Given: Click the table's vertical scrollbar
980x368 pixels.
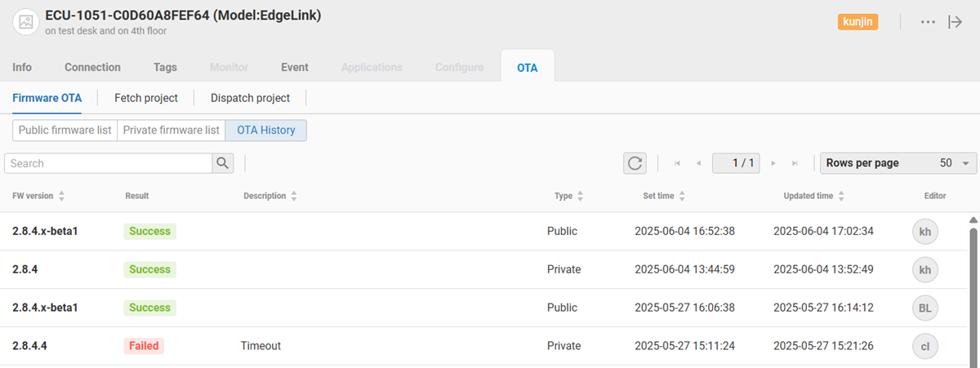Looking at the screenshot, I should coord(973,294).
